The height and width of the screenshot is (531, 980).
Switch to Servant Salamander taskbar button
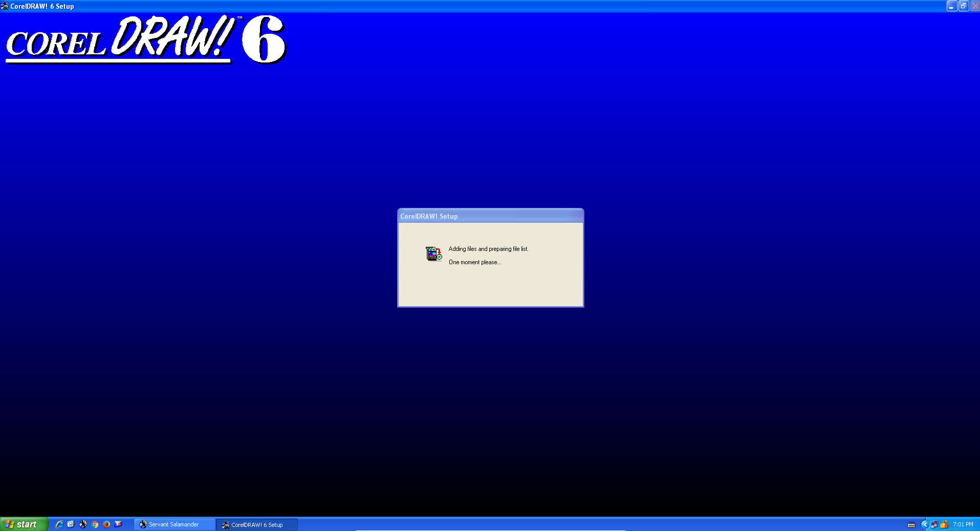[174, 524]
